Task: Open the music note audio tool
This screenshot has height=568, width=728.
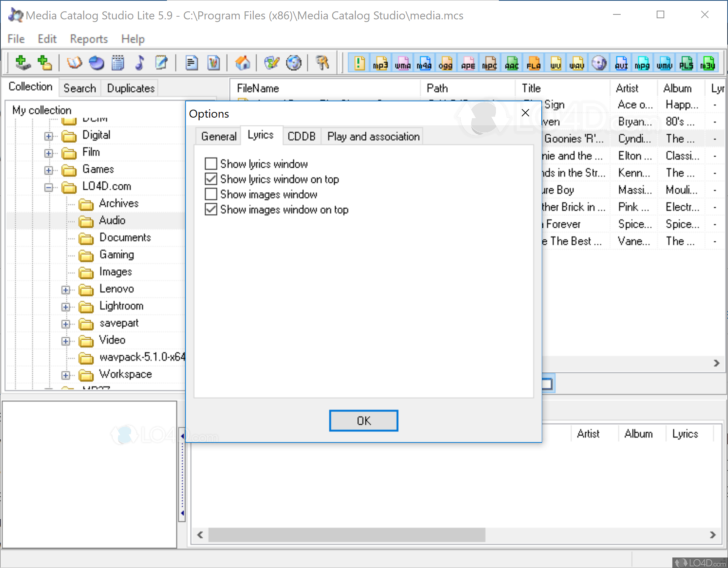Action: pos(140,63)
